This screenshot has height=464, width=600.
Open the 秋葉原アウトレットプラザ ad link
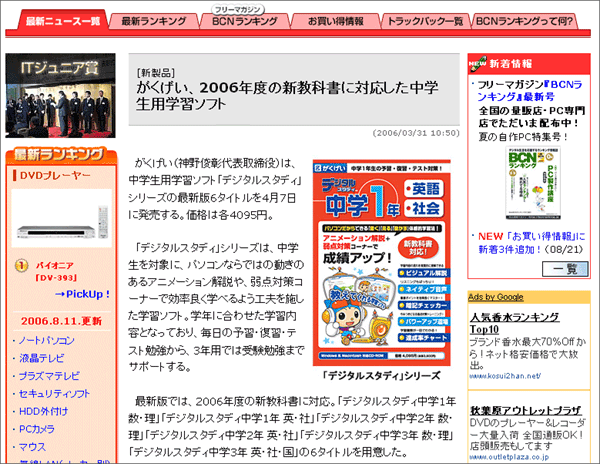point(526,410)
